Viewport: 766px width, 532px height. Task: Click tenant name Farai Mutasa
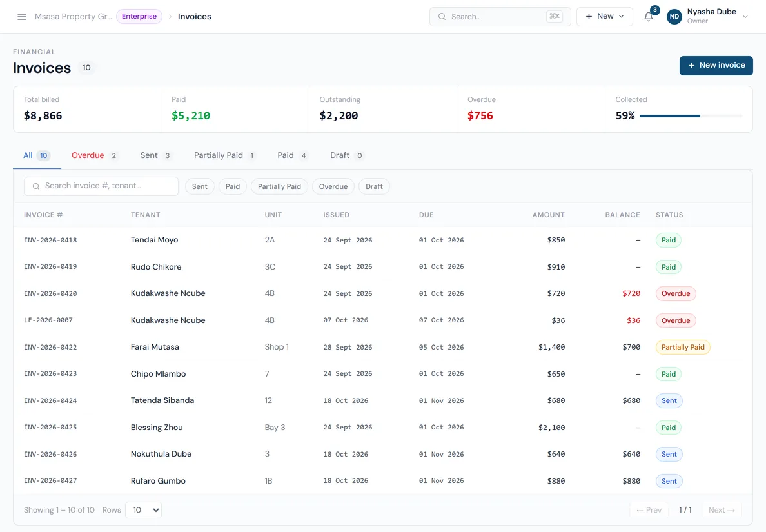155,347
